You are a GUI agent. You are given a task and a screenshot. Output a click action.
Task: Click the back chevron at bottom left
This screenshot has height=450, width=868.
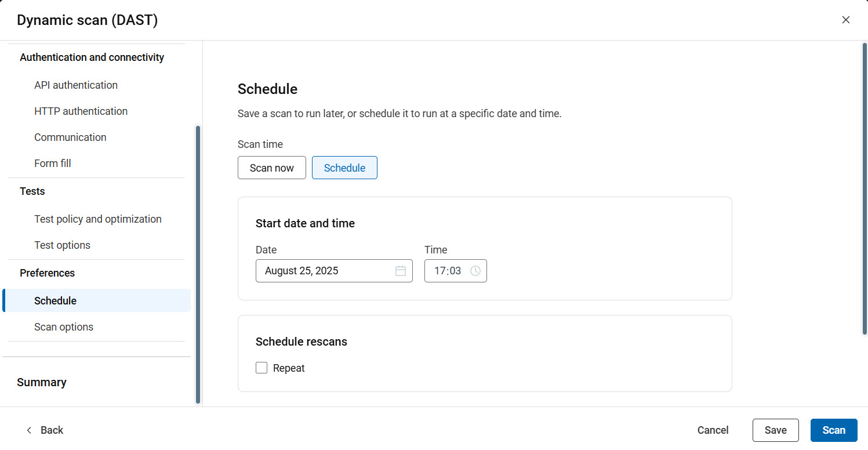[28, 430]
